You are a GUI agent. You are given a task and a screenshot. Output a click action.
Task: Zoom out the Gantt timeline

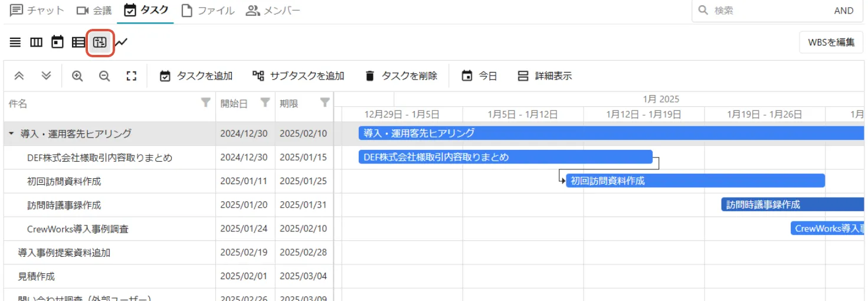pyautogui.click(x=104, y=76)
